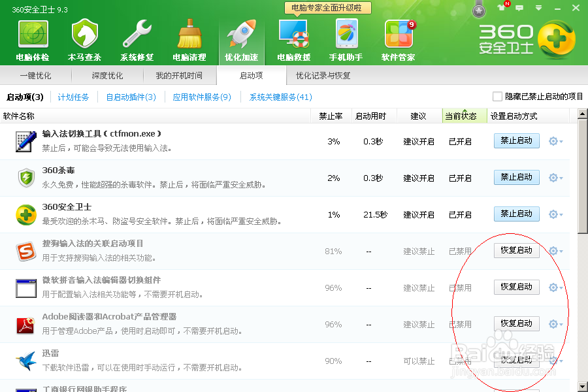This screenshot has height=392, width=588.
Task: Open 电脑救援 rescue tool
Action: click(x=293, y=40)
